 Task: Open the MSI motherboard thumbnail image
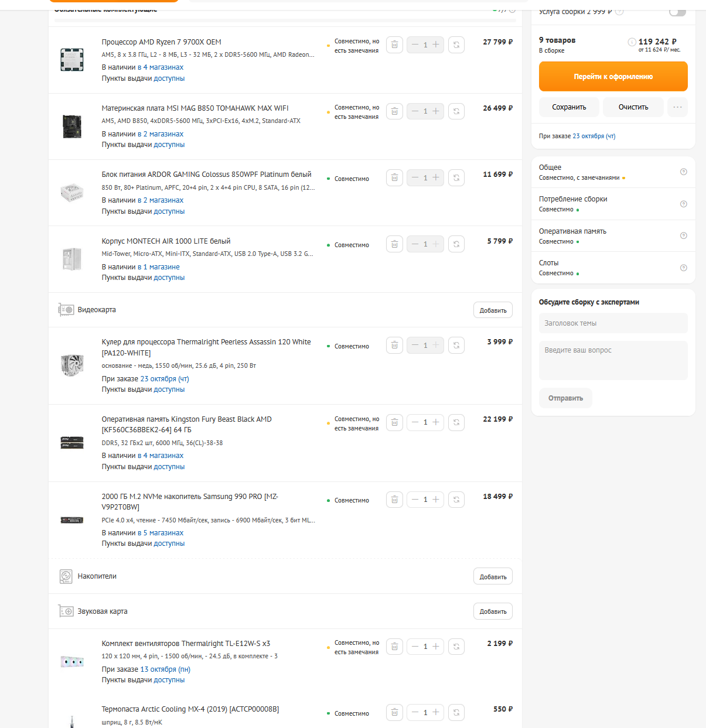click(72, 126)
